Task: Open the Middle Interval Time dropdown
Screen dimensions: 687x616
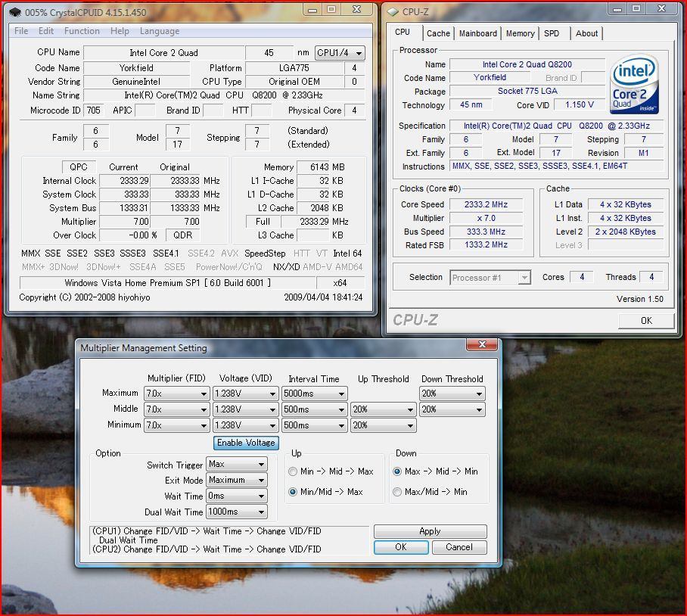Action: [x=314, y=409]
